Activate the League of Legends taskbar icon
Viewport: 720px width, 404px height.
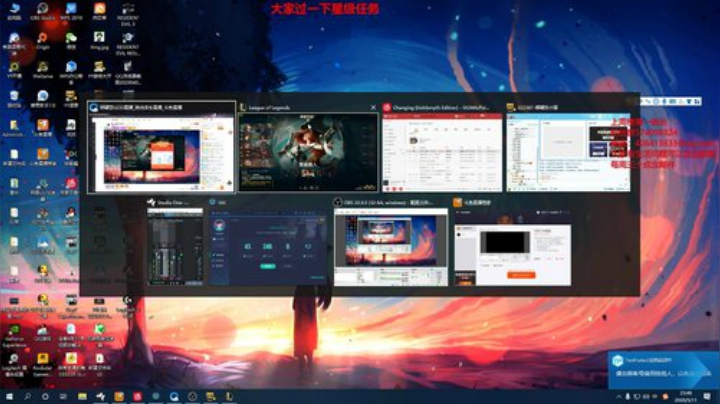[229, 396]
